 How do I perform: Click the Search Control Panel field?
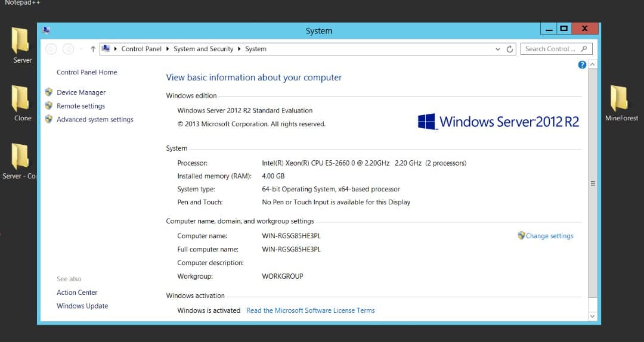pyautogui.click(x=550, y=49)
